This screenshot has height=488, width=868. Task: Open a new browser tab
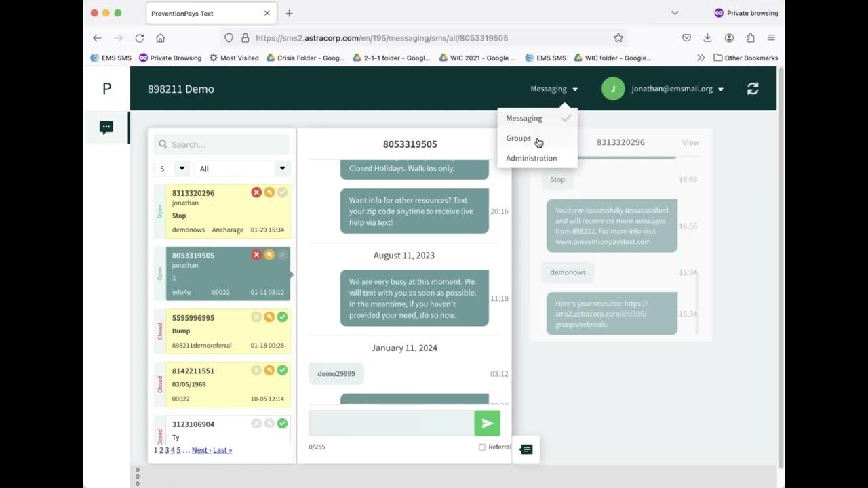pos(289,13)
